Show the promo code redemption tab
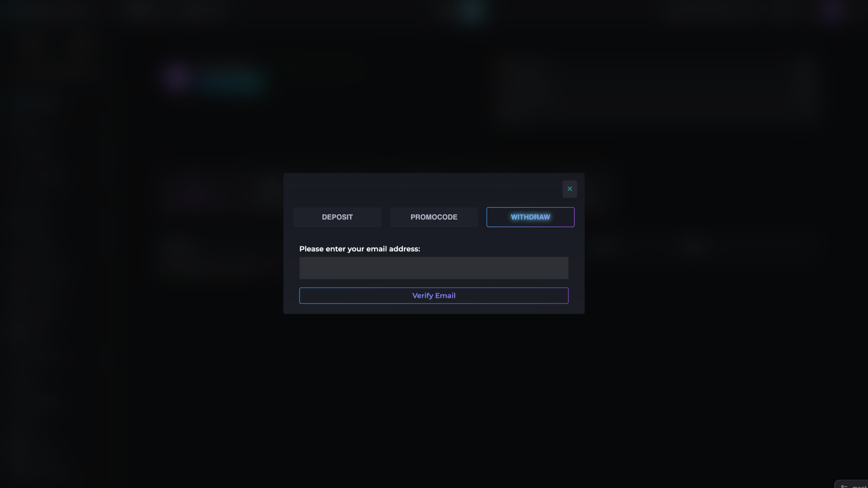This screenshot has width=868, height=488. click(434, 217)
